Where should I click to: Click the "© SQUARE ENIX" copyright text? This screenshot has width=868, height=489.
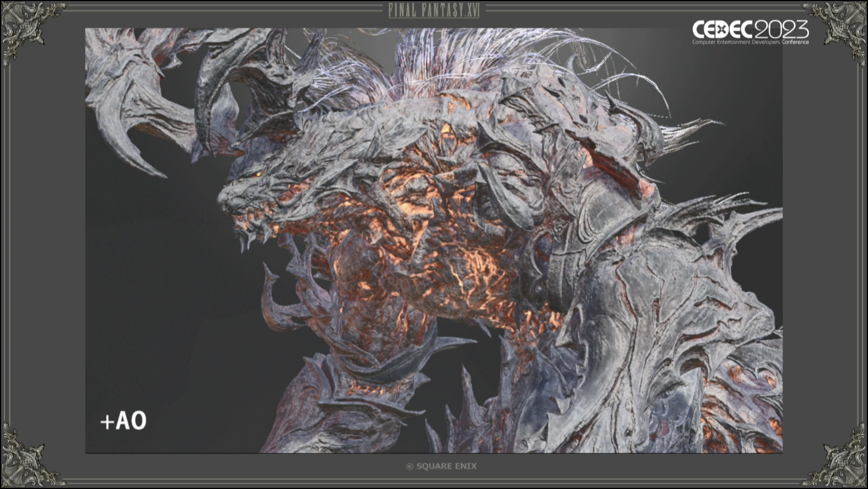(x=441, y=466)
